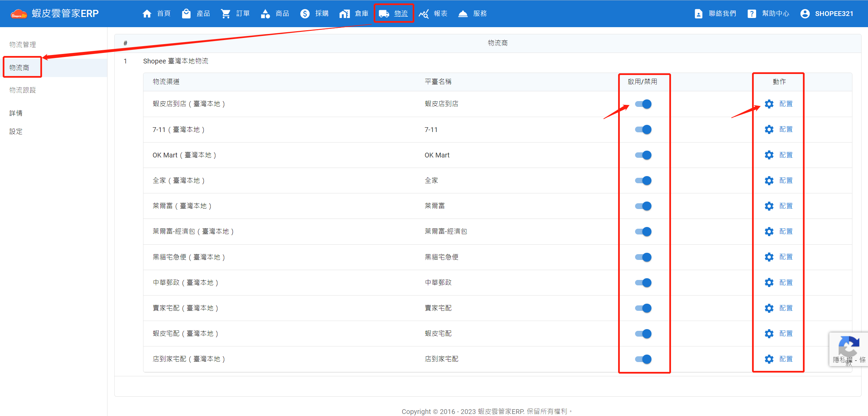Open the 首頁 menu item

pos(157,14)
